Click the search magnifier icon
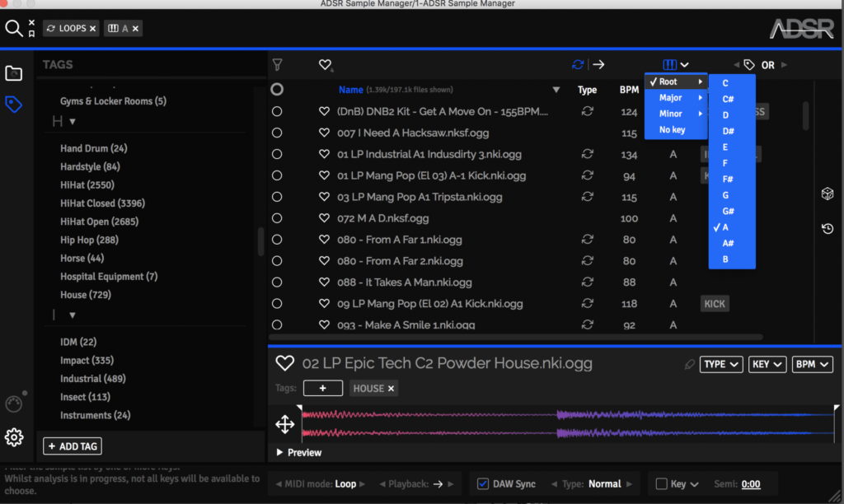Screen dimensions: 844x504 click(14, 29)
